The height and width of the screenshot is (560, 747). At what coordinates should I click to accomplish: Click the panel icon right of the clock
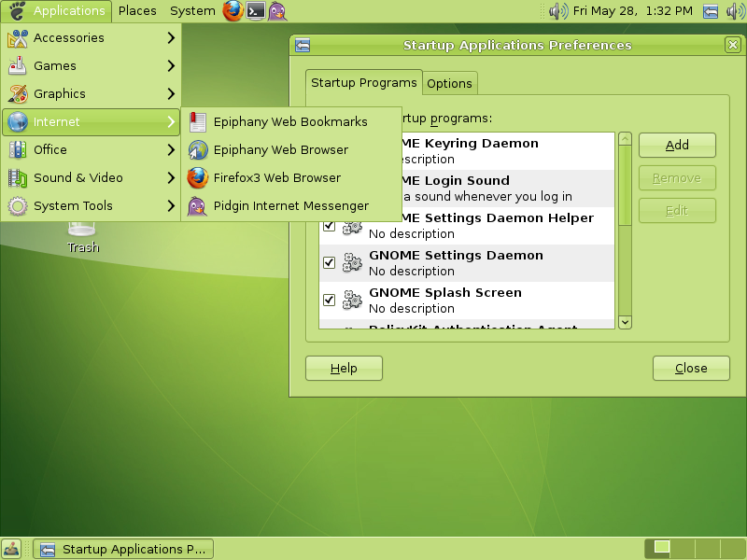coord(711,10)
